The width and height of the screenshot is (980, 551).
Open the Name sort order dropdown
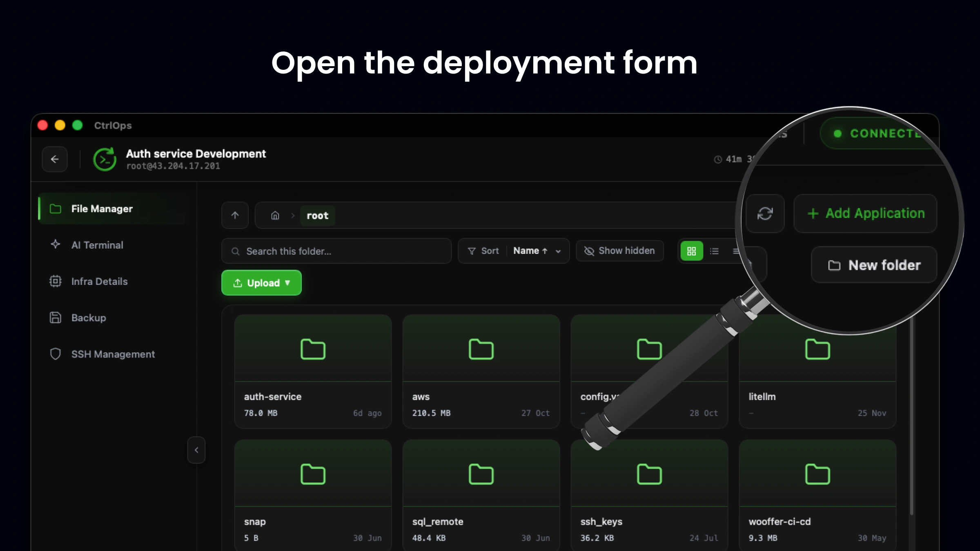(x=537, y=251)
